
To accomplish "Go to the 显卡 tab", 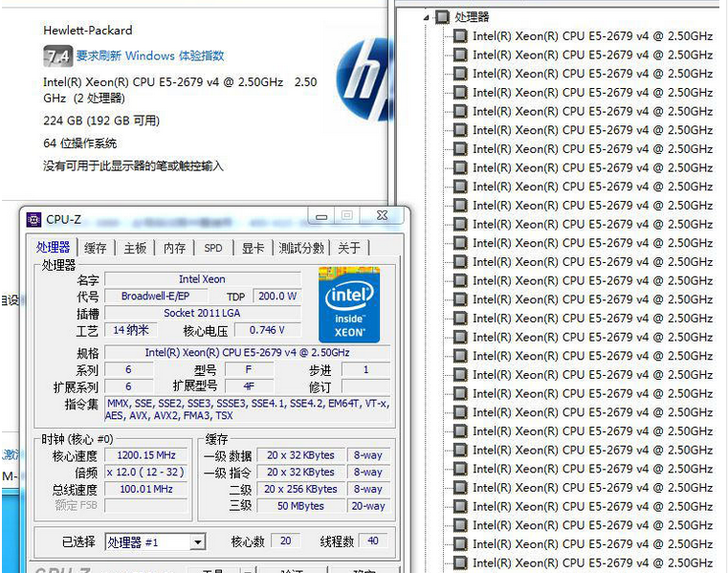I will pyautogui.click(x=254, y=248).
